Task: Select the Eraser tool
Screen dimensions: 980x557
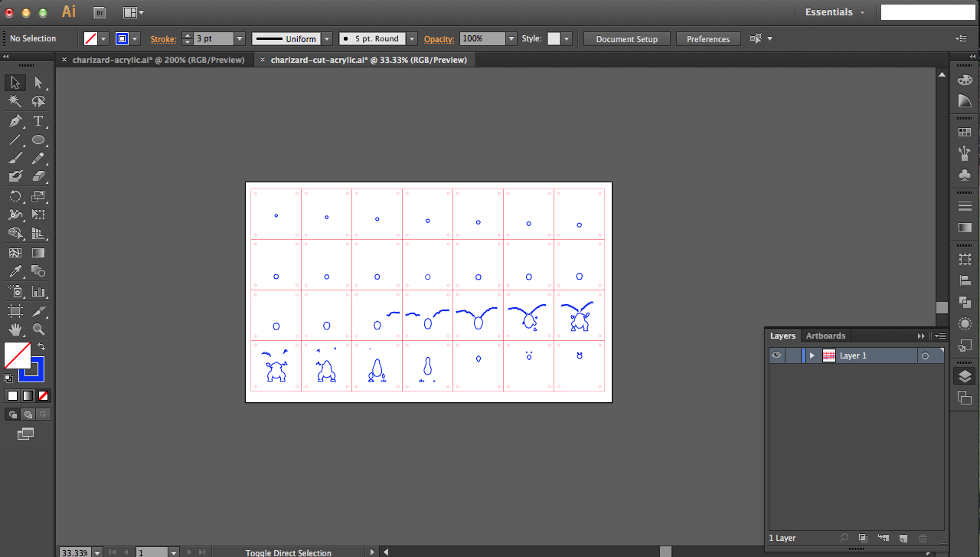Action: 38,177
